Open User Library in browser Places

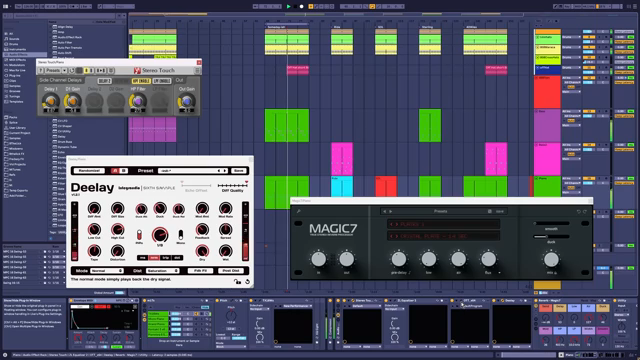pos(17,128)
